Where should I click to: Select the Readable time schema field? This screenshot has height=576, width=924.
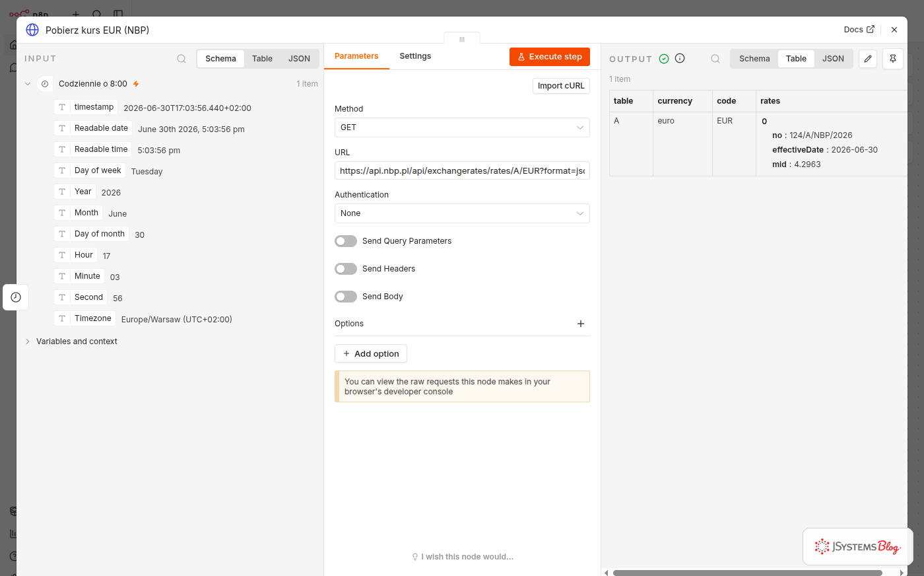coord(93,149)
